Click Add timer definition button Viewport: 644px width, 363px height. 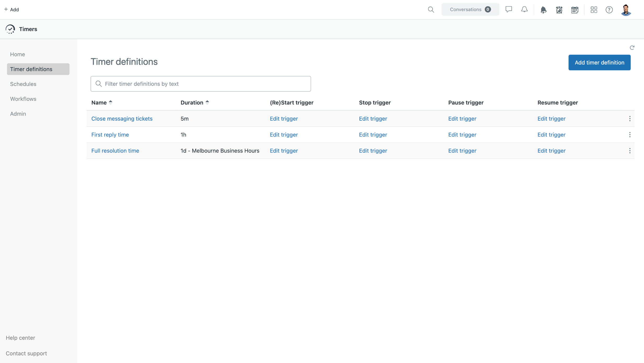(x=599, y=62)
